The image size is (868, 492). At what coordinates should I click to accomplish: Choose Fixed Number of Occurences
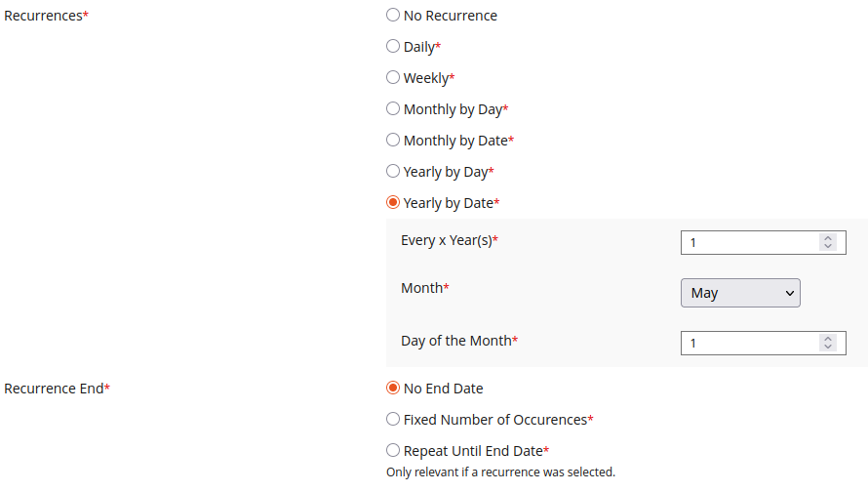pyautogui.click(x=393, y=419)
